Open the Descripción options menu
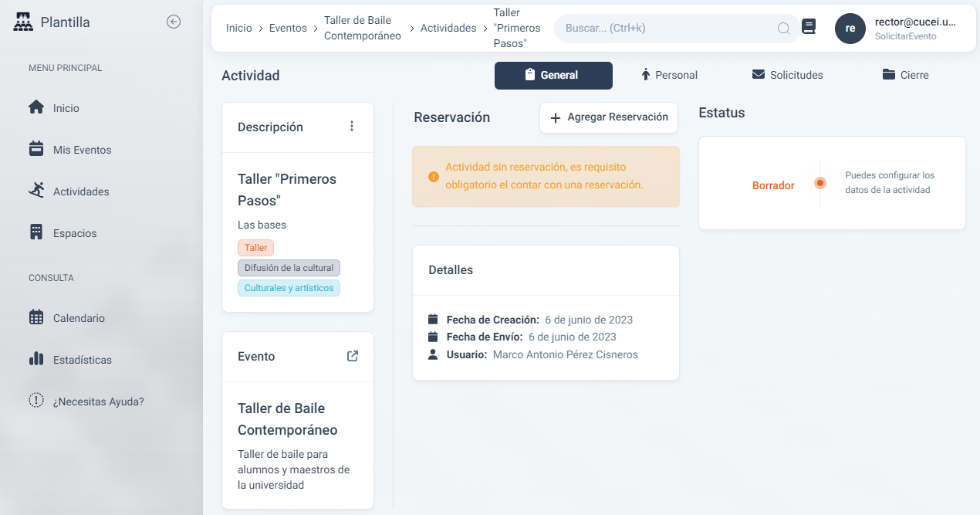Image resolution: width=980 pixels, height=515 pixels. click(352, 126)
